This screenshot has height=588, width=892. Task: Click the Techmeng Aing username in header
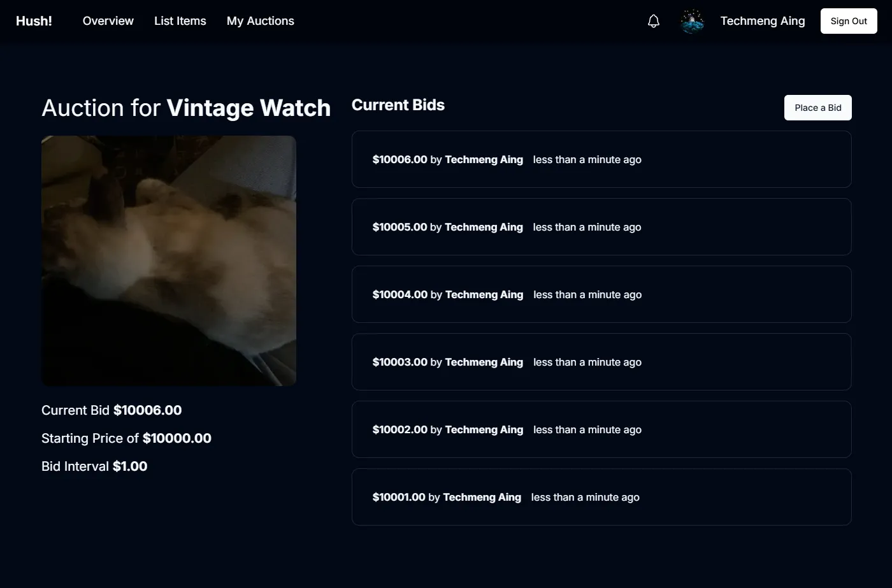click(x=763, y=21)
